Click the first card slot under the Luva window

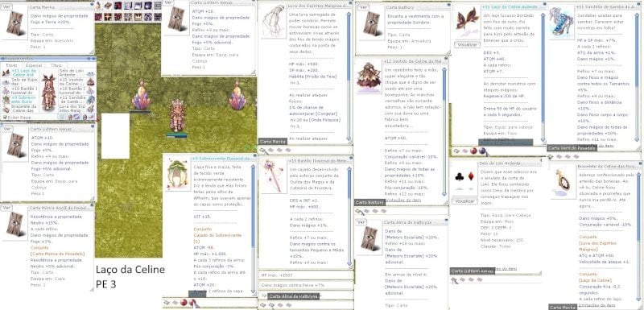point(263,151)
